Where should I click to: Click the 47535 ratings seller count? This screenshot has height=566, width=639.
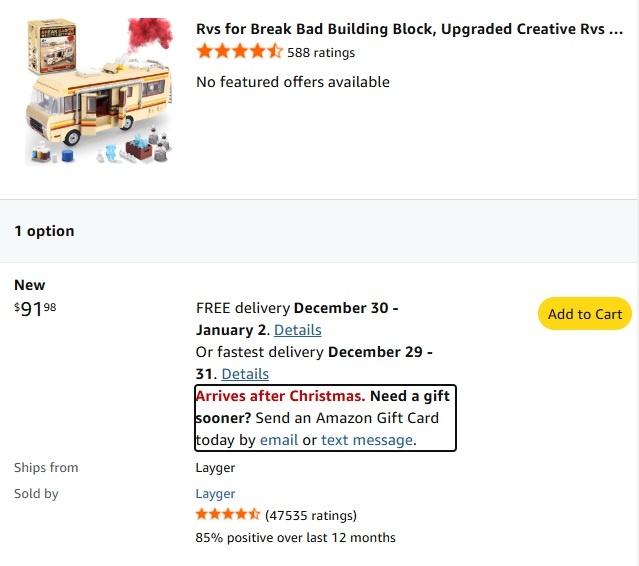tap(311, 516)
